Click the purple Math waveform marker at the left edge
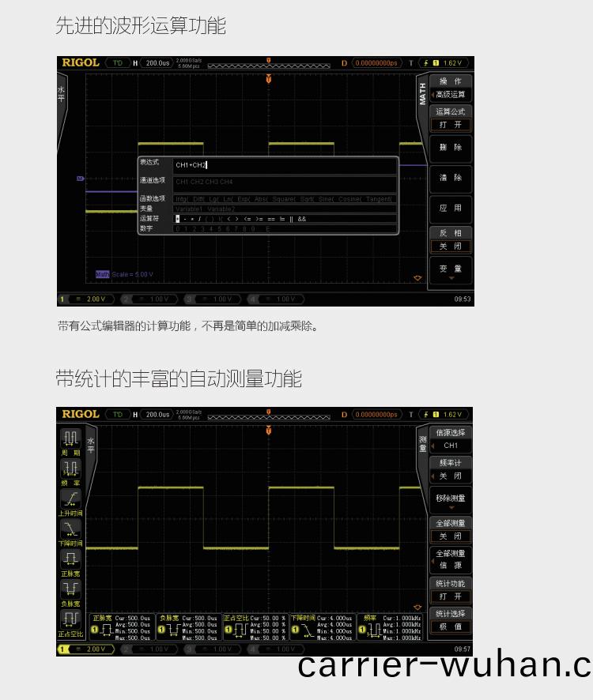 click(x=80, y=179)
